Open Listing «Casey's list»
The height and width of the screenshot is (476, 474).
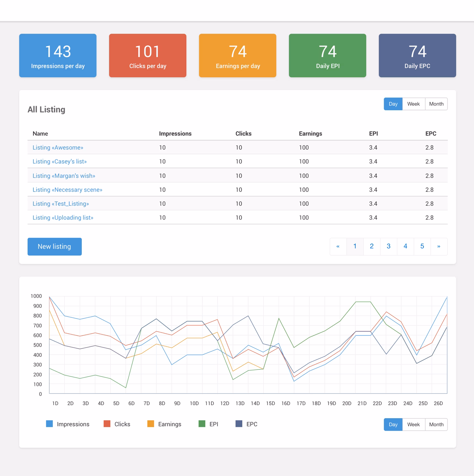pyautogui.click(x=60, y=161)
